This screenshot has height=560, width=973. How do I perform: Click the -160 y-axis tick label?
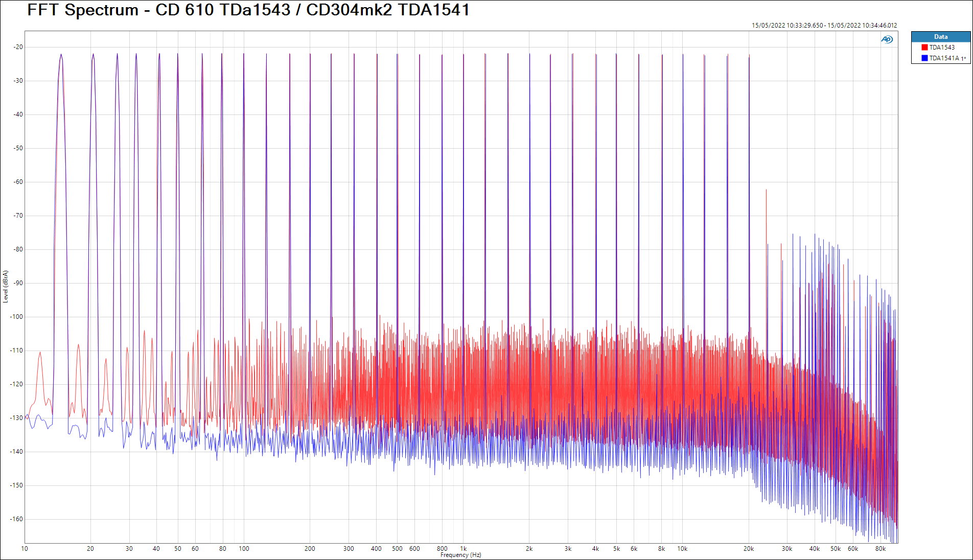click(x=17, y=519)
